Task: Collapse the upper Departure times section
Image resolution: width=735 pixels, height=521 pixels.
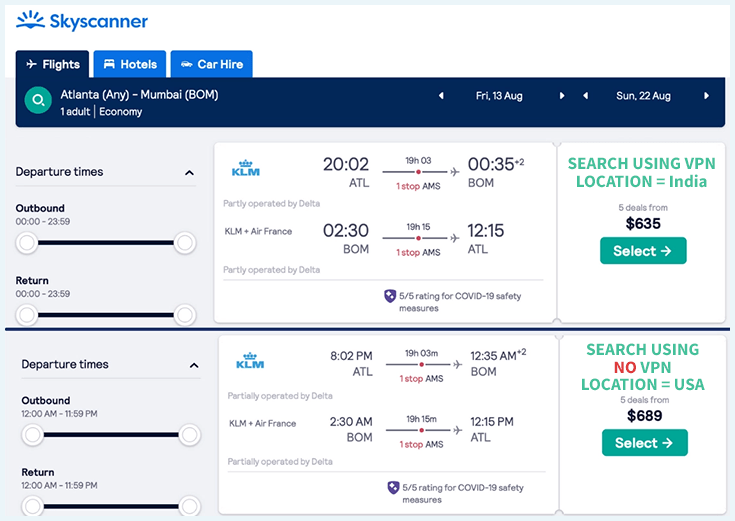Action: (189, 173)
